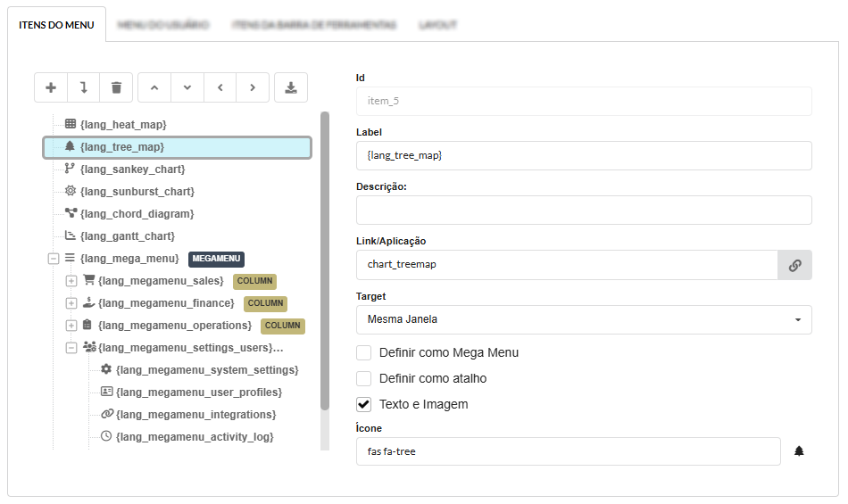Screen dimensions: 848x504
Task: Click the COLUMN badge beside megamenu_sales
Action: (x=254, y=281)
